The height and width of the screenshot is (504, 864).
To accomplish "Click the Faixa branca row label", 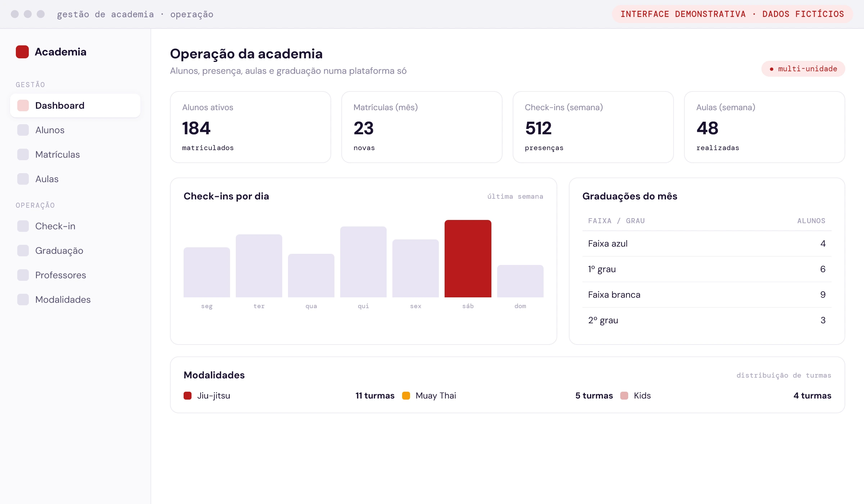I will pos(614,295).
